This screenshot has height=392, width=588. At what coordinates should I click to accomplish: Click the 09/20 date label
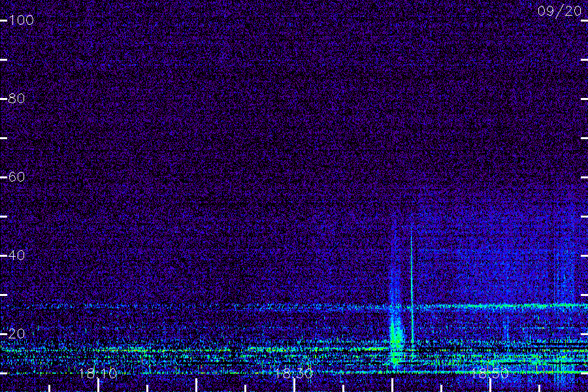[559, 11]
